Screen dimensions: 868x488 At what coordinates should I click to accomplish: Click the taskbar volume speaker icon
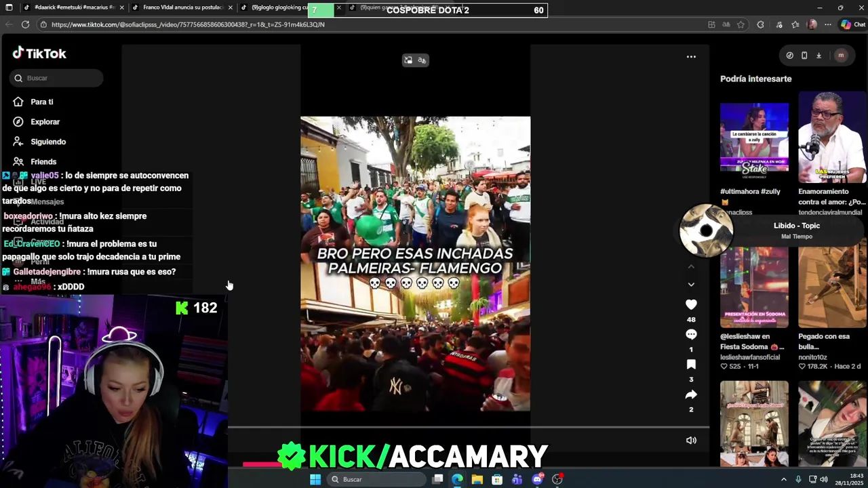click(x=824, y=480)
